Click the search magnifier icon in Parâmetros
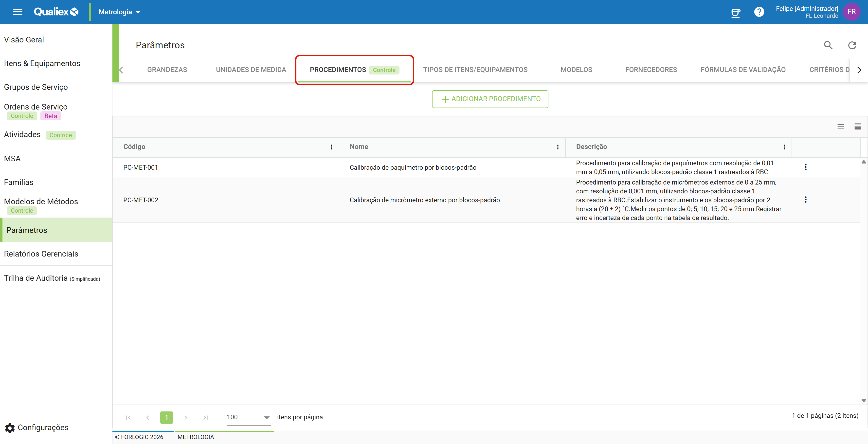This screenshot has width=868, height=444. [828, 45]
